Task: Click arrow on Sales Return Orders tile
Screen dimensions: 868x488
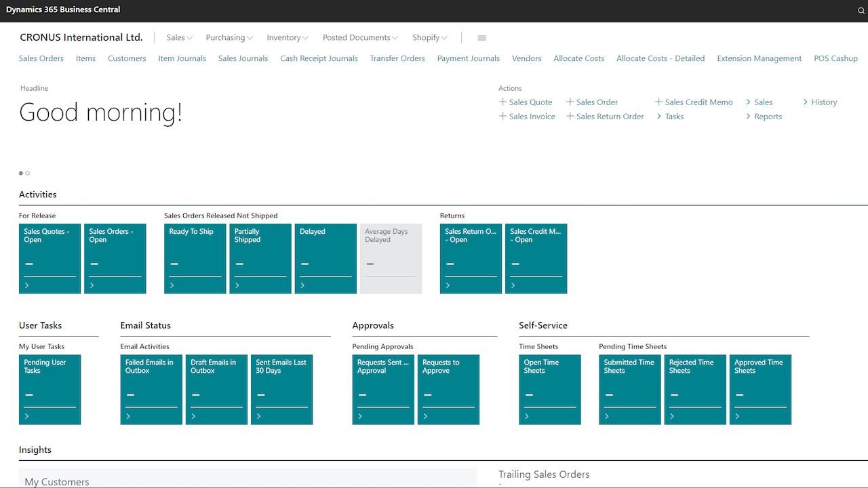Action: click(x=448, y=285)
